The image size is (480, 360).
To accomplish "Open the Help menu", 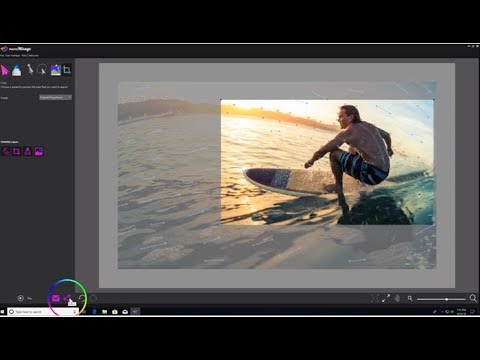I will tap(24, 56).
